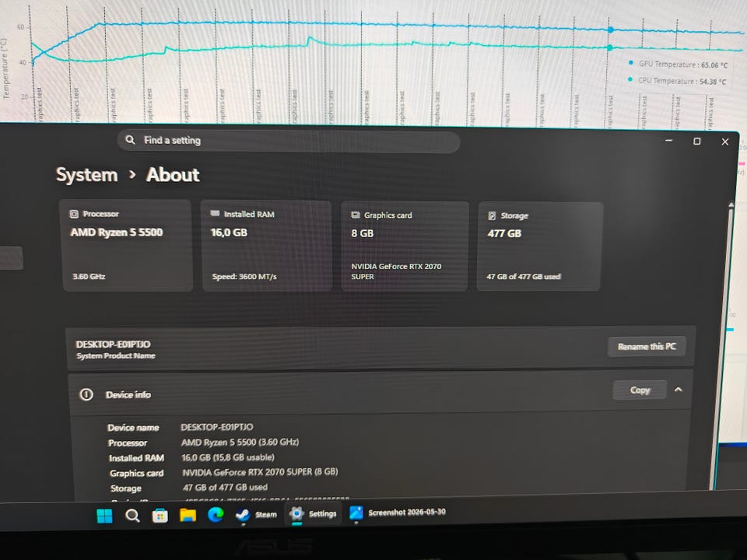
Task: Click Installed RAM row 16,0 GB (15,8 GB usable)
Action: pos(228,457)
